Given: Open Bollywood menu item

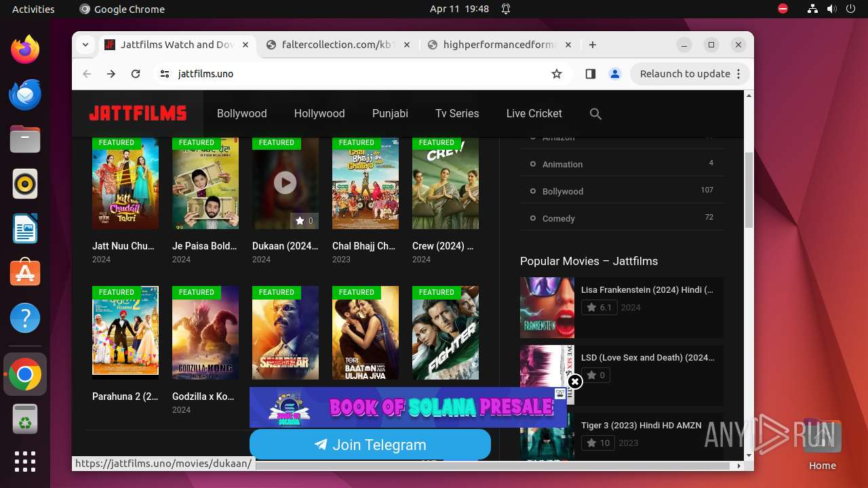Looking at the screenshot, I should click(x=242, y=114).
